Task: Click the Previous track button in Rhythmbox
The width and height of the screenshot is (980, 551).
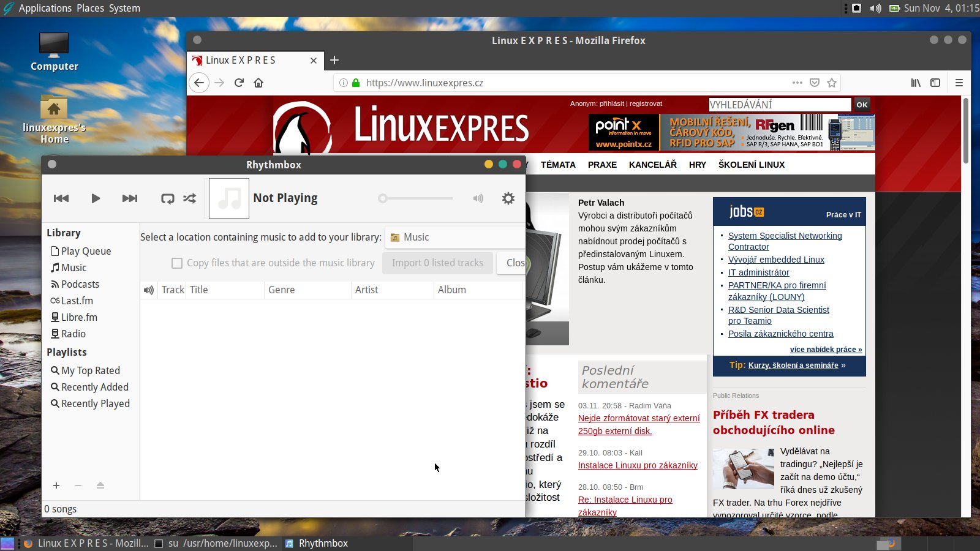Action: [x=61, y=198]
